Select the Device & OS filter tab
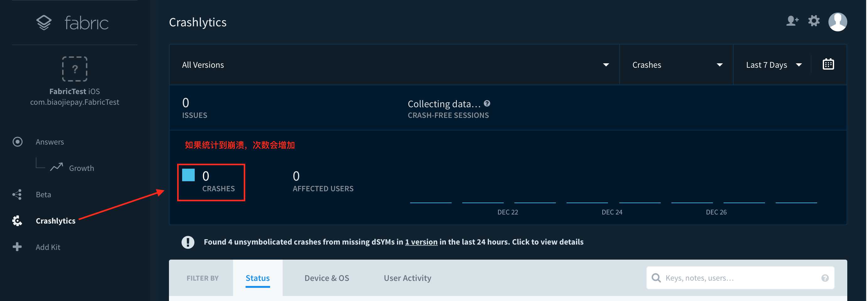Image resolution: width=868 pixels, height=301 pixels. (x=327, y=278)
